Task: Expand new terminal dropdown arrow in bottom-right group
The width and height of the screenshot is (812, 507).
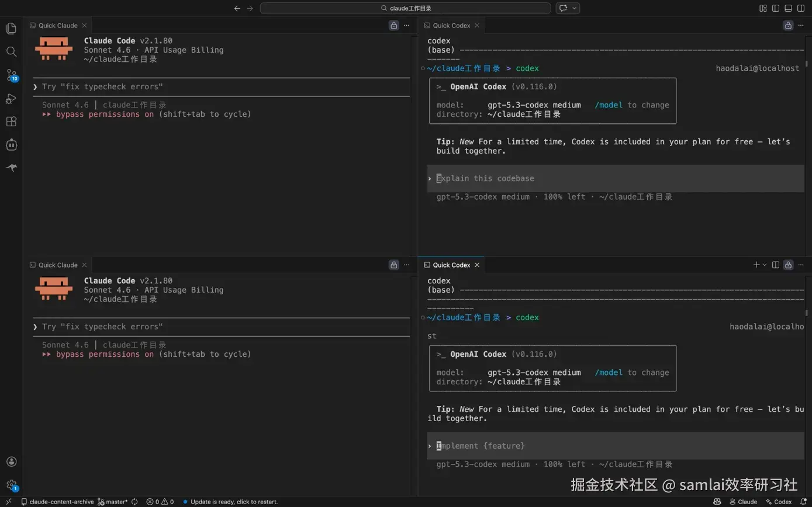Action: pos(765,265)
